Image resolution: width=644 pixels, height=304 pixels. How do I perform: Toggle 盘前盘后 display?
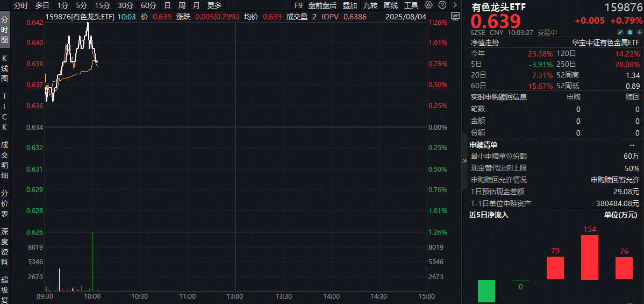pyautogui.click(x=322, y=5)
